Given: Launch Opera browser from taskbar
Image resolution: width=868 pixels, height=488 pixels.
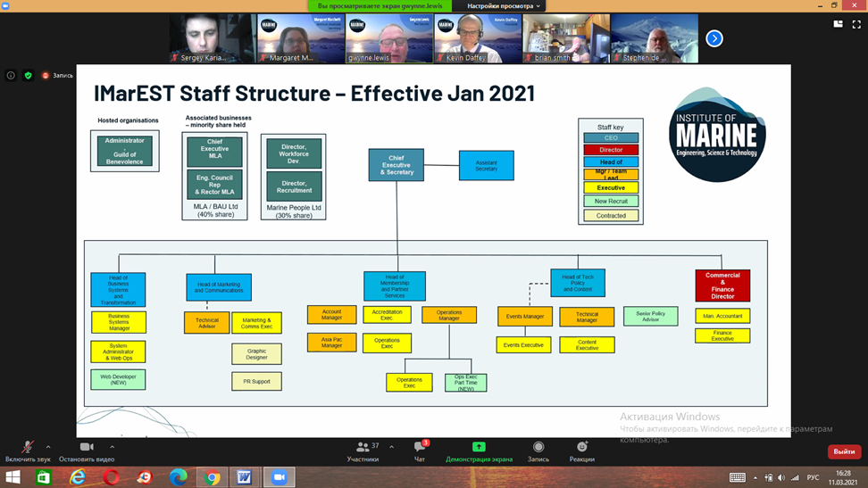Looking at the screenshot, I should [x=111, y=477].
